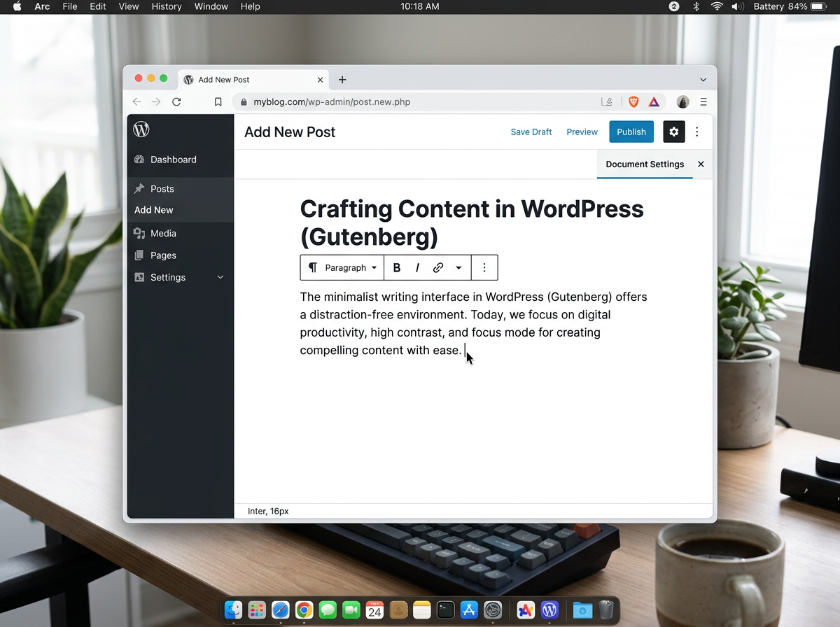Close the Document Settings panel
Viewport: 840px width, 627px height.
click(x=701, y=164)
